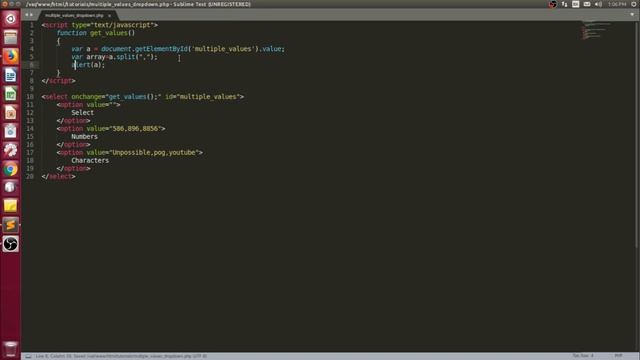Click line number 20 in gutter

[x=30, y=176]
